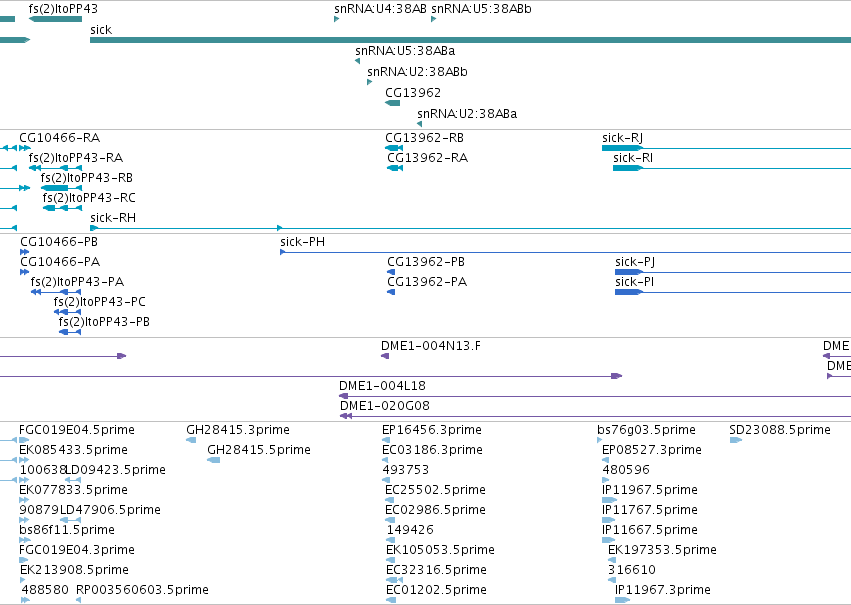Click the SD23088.5prime EST glyph
The width and height of the screenshot is (851, 605).
736,440
